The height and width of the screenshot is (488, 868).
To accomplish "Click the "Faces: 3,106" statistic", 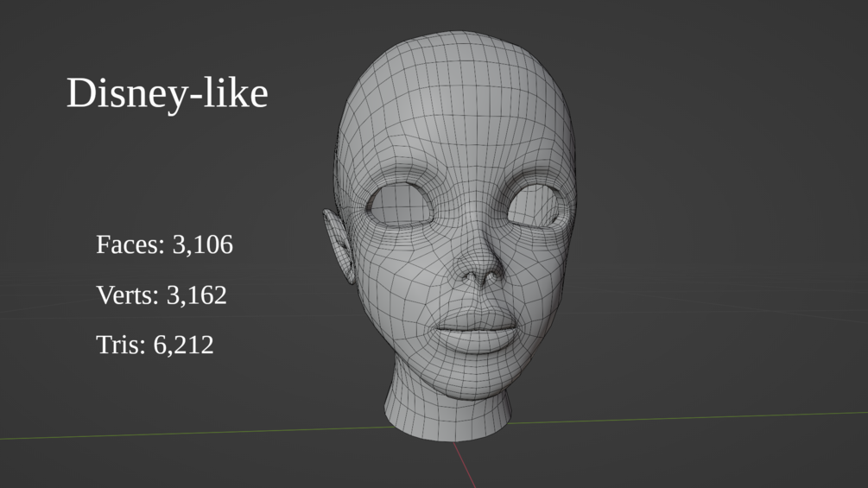I will point(164,244).
